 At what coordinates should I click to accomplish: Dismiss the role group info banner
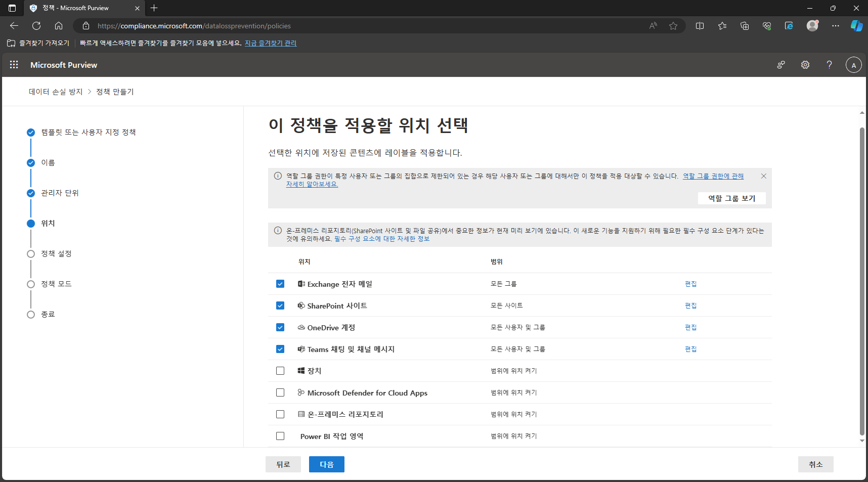pos(764,176)
